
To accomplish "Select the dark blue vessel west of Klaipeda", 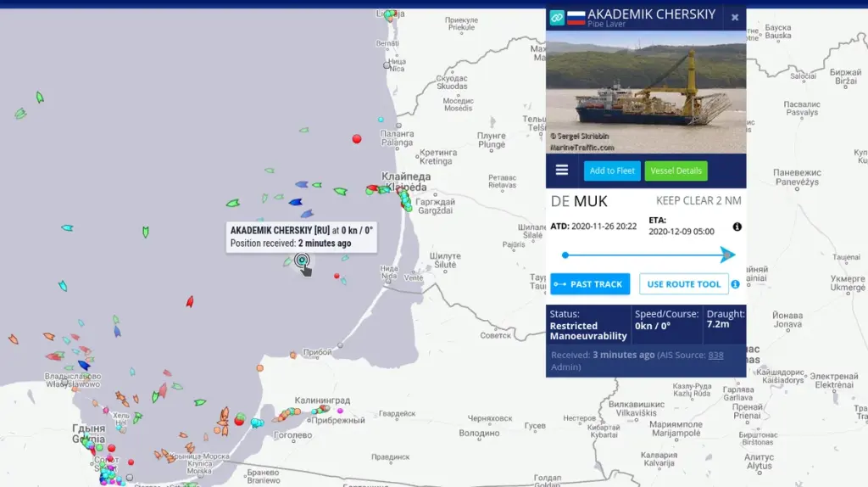I will (x=296, y=202).
